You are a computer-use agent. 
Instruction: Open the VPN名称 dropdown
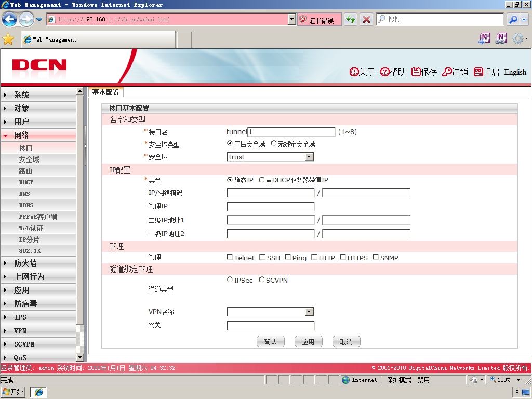[x=270, y=312]
